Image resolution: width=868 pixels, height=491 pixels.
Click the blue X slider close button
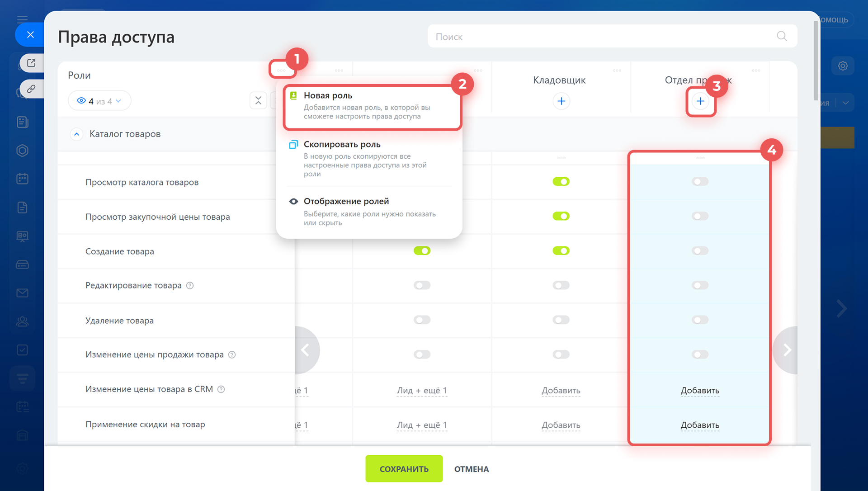pyautogui.click(x=30, y=35)
